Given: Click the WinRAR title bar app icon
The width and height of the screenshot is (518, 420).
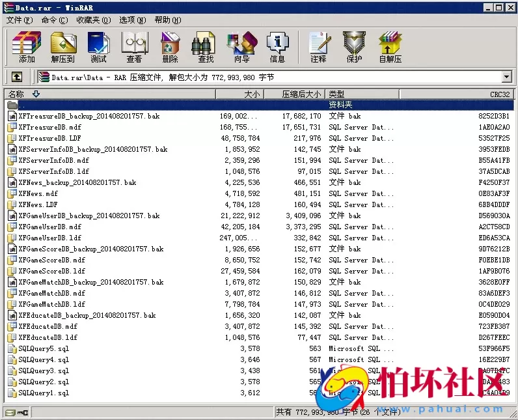Looking at the screenshot, I should (8, 8).
